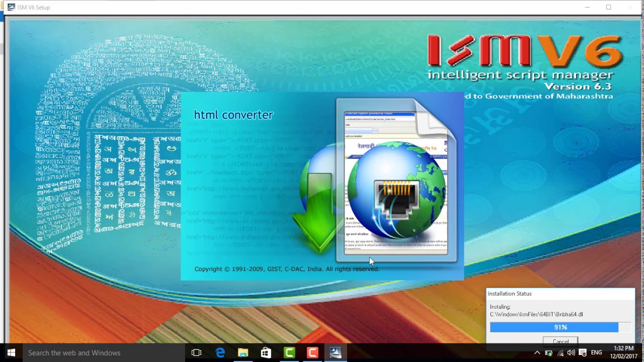Click the intelligent script manager tagline
Screen dimensions: 644x362
(x=520, y=75)
